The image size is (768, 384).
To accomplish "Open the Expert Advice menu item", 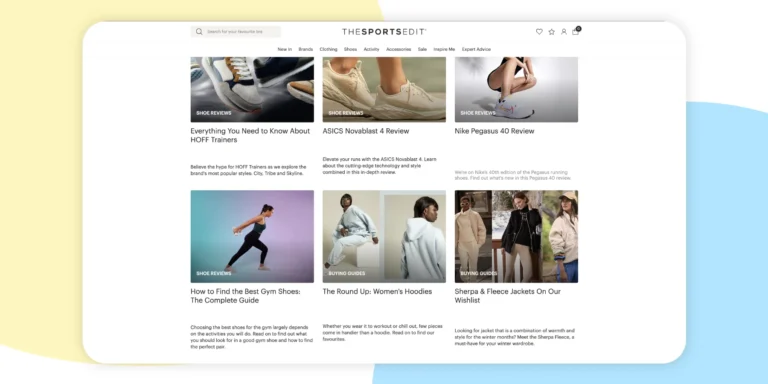I will tap(476, 49).
